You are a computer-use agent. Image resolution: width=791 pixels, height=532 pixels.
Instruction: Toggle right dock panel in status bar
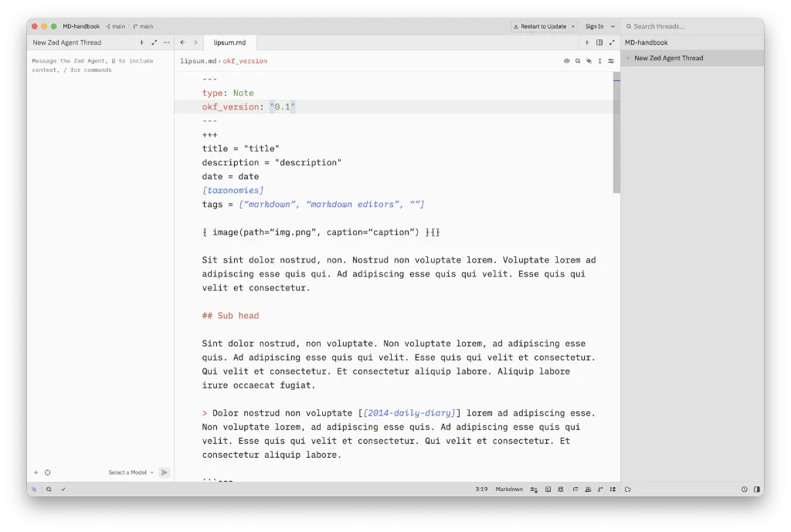coord(757,489)
